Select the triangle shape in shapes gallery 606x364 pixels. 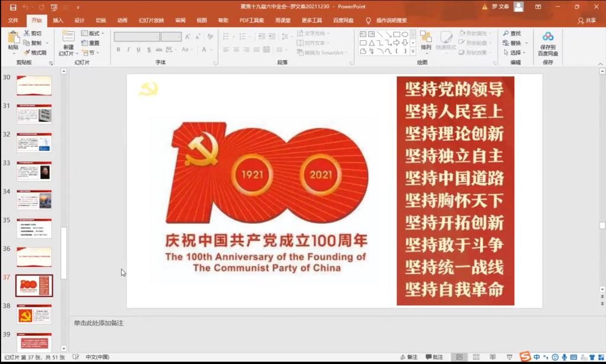pyautogui.click(x=371, y=43)
